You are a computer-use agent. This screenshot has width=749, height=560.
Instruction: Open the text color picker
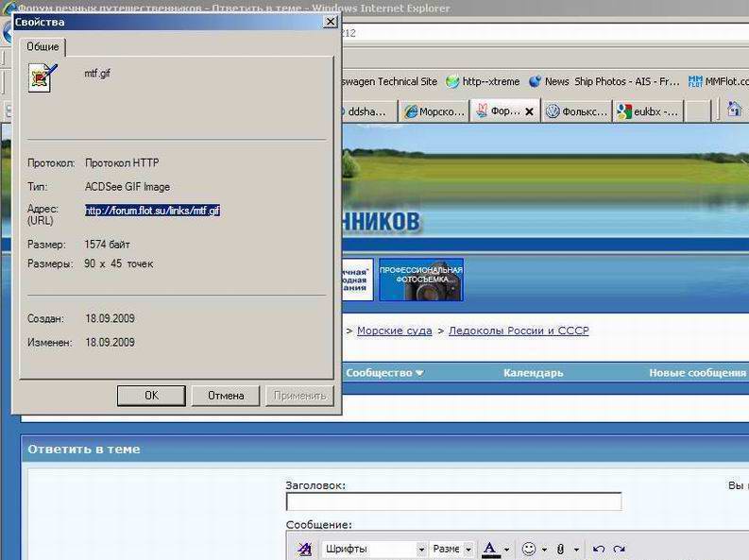[x=491, y=549]
